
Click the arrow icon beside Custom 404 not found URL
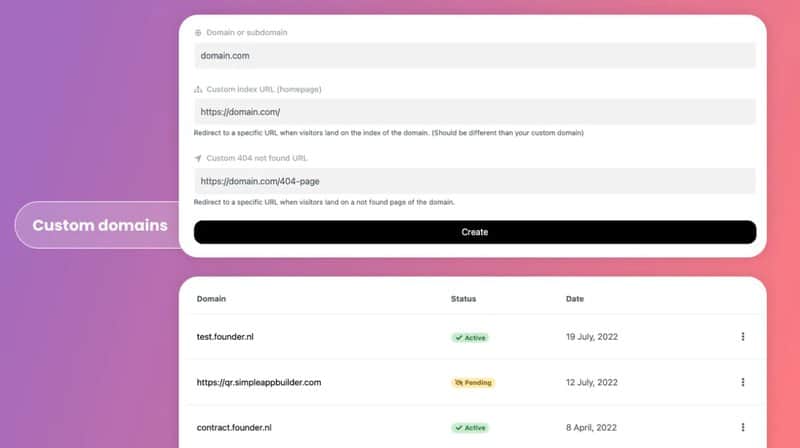click(198, 158)
